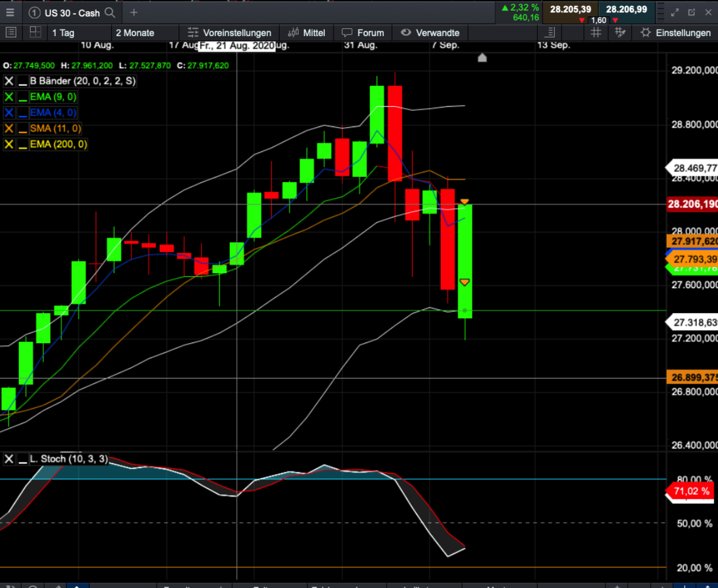Click the buy price 28.206,99
Viewport: 718px width, 588px height.
tap(626, 9)
